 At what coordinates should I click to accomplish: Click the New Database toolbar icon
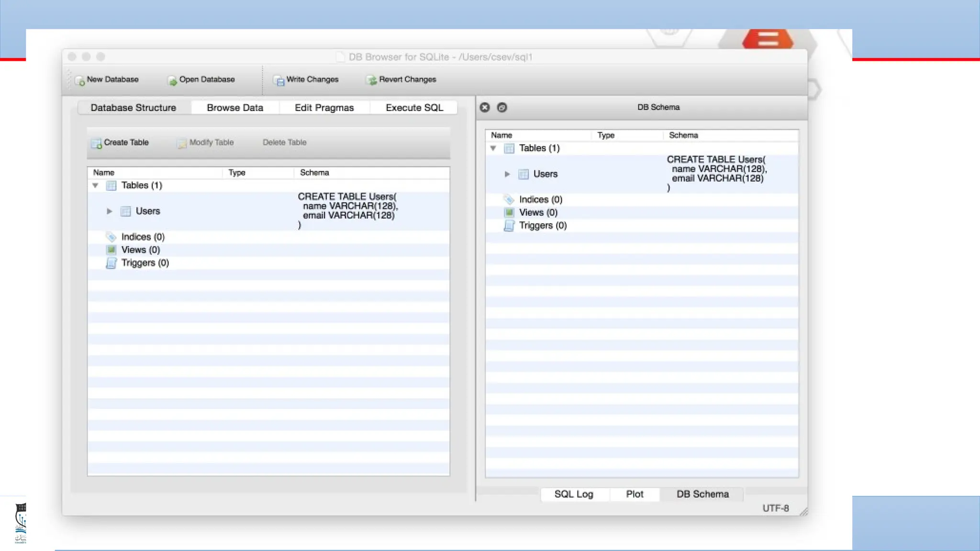[x=80, y=80]
